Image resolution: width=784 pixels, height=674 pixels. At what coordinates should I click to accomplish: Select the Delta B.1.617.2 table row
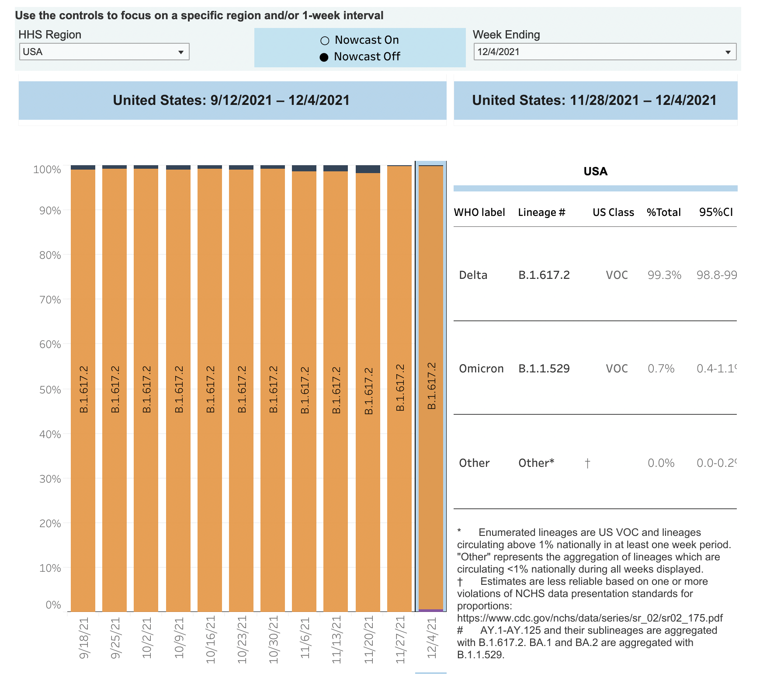point(595,275)
